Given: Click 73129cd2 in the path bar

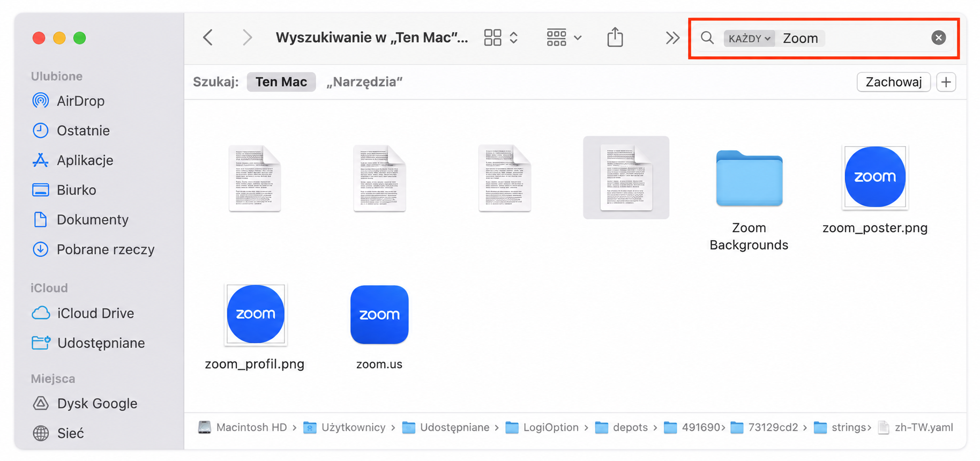Looking at the screenshot, I should click(765, 427).
